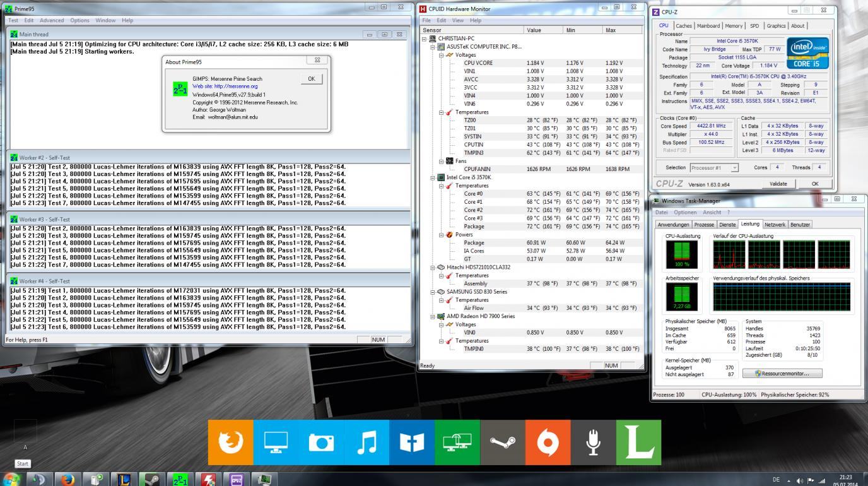The image size is (868, 486).
Task: Switch to CPU-Z in the taskbar
Action: [x=237, y=479]
